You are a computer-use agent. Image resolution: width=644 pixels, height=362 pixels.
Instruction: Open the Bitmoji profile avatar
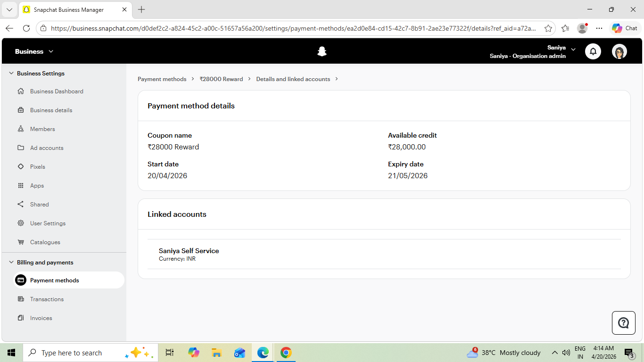click(619, 51)
